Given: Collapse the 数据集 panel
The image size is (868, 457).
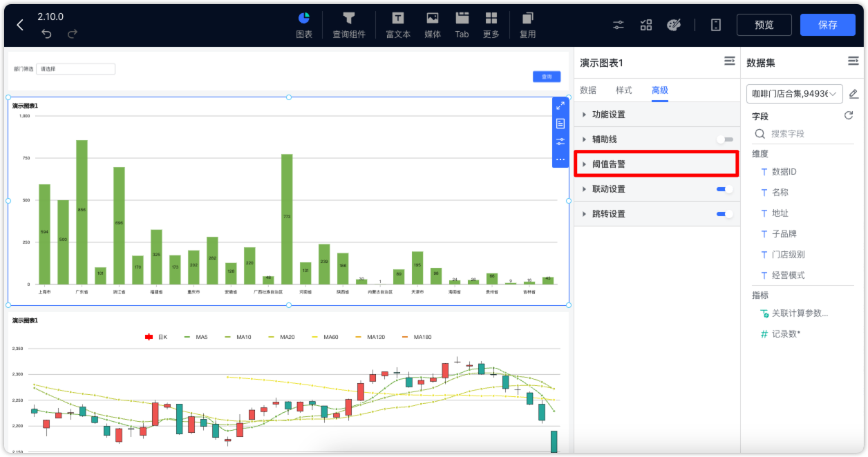Looking at the screenshot, I should [x=853, y=61].
